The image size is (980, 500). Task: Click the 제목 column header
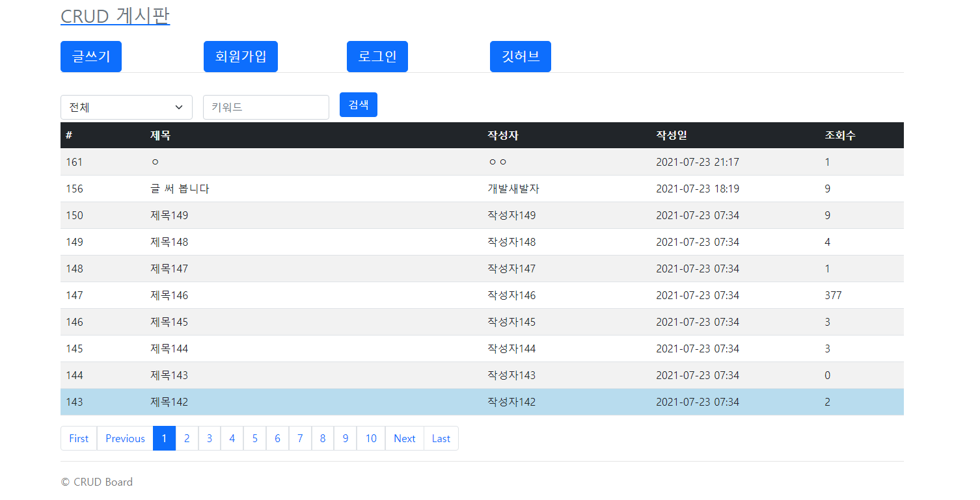pyautogui.click(x=161, y=136)
